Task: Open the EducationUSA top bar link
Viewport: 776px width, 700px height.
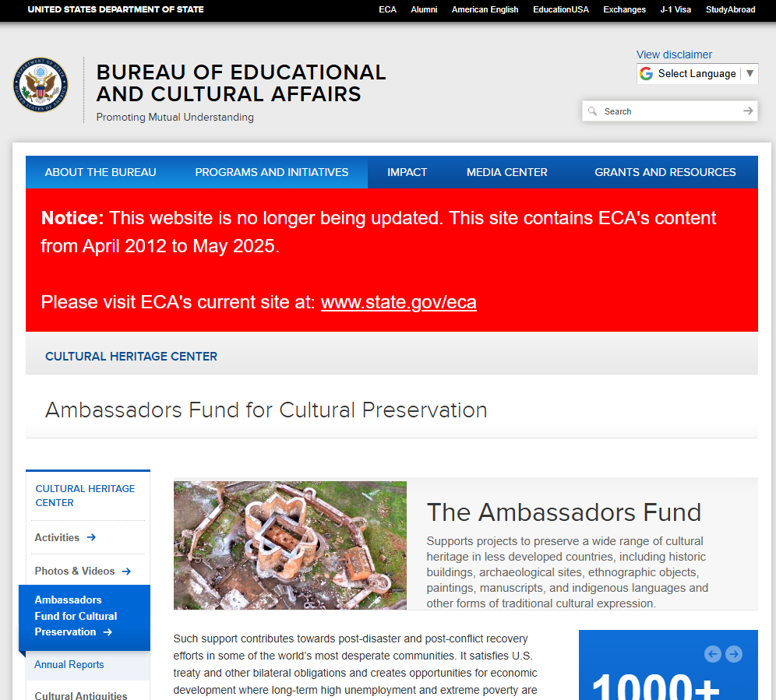Action: (560, 9)
